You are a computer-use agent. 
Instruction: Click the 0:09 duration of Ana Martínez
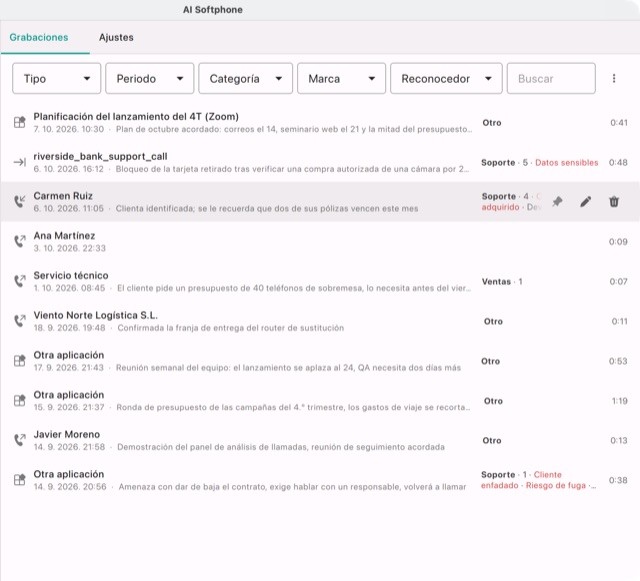pos(618,242)
